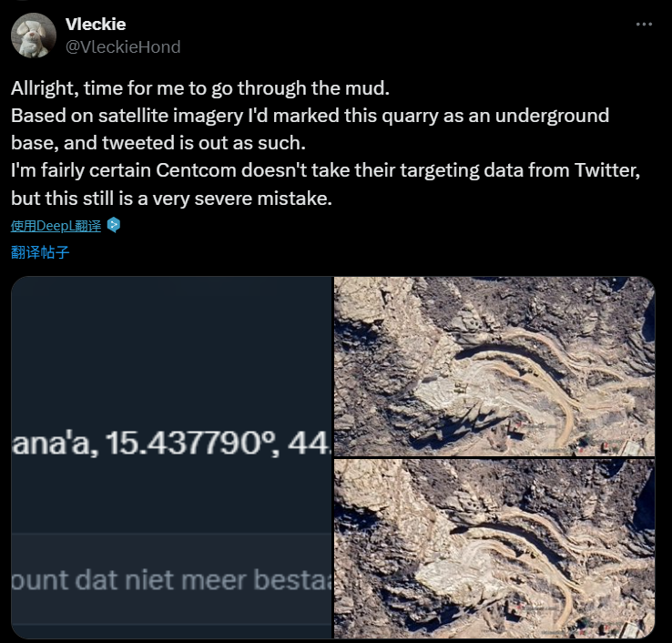The height and width of the screenshot is (643, 672).
Task: Click the DeepL logo icon
Action: coord(114,225)
